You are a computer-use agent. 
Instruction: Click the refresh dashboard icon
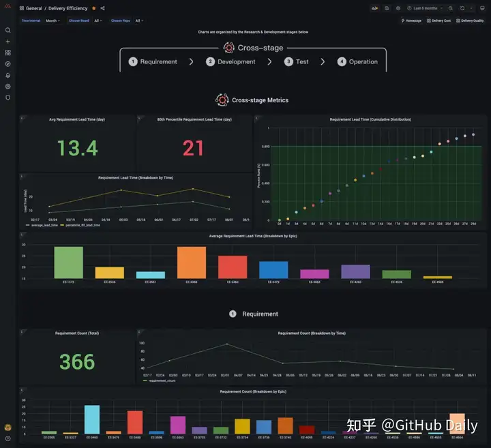(462, 8)
